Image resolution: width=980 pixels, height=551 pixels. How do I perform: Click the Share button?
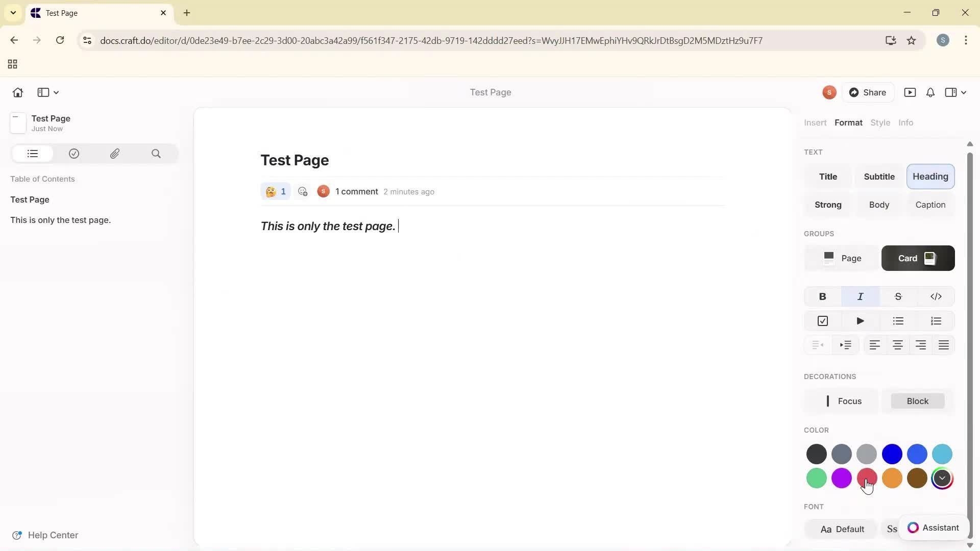pyautogui.click(x=868, y=92)
